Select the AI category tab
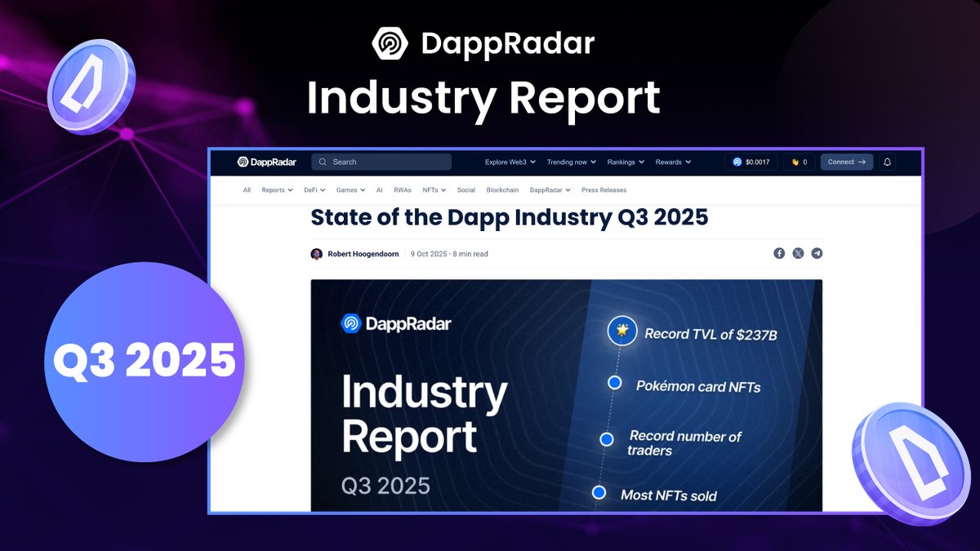 [380, 190]
